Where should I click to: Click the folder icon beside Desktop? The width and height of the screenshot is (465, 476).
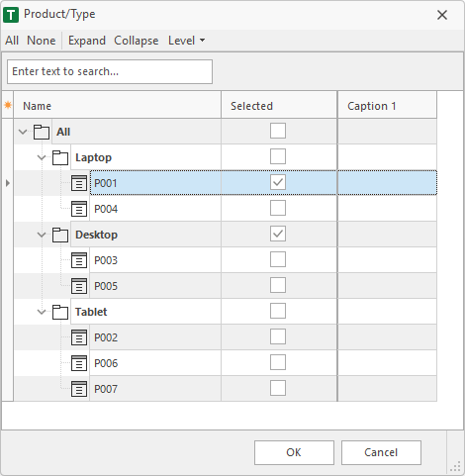(60, 235)
